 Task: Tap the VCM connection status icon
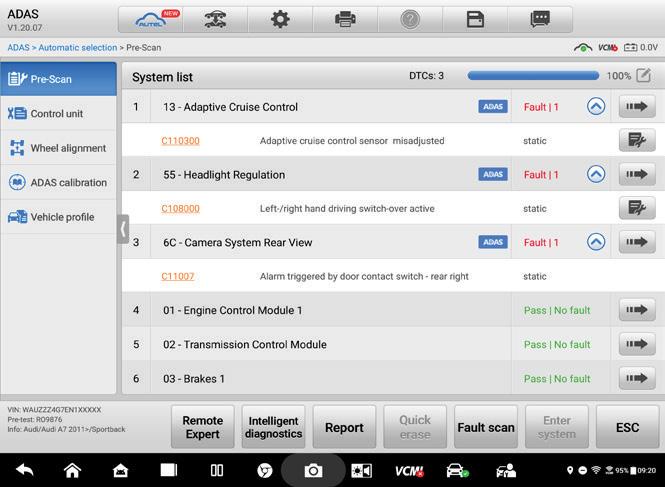tap(607, 48)
